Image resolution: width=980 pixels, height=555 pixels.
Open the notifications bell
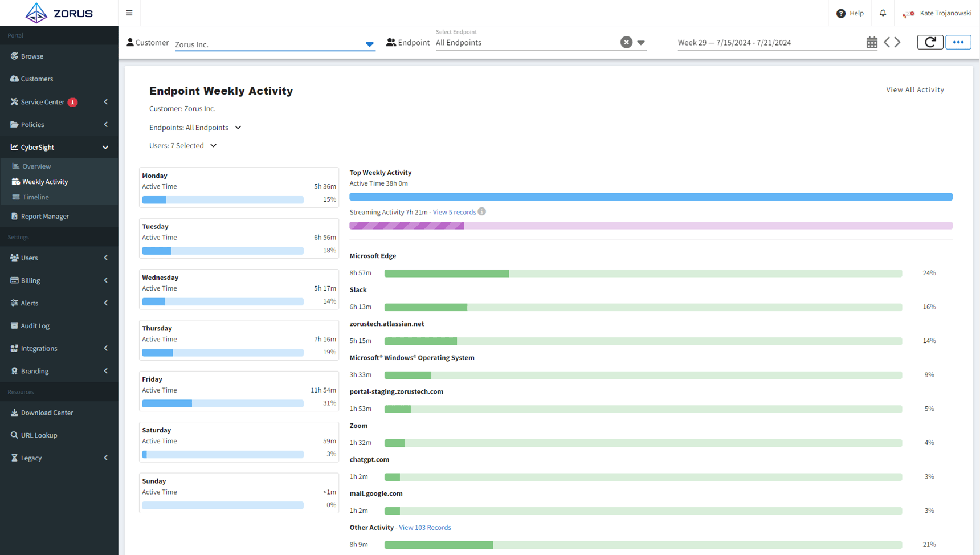pyautogui.click(x=883, y=13)
